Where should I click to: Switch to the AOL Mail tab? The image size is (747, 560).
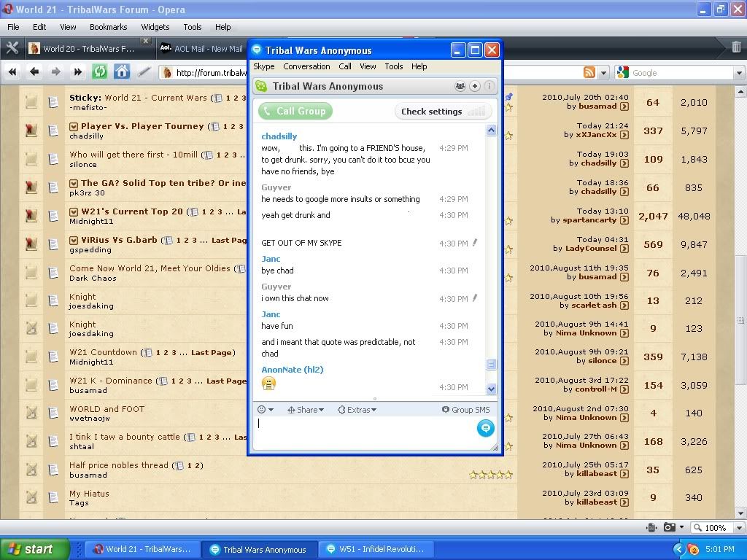point(201,49)
